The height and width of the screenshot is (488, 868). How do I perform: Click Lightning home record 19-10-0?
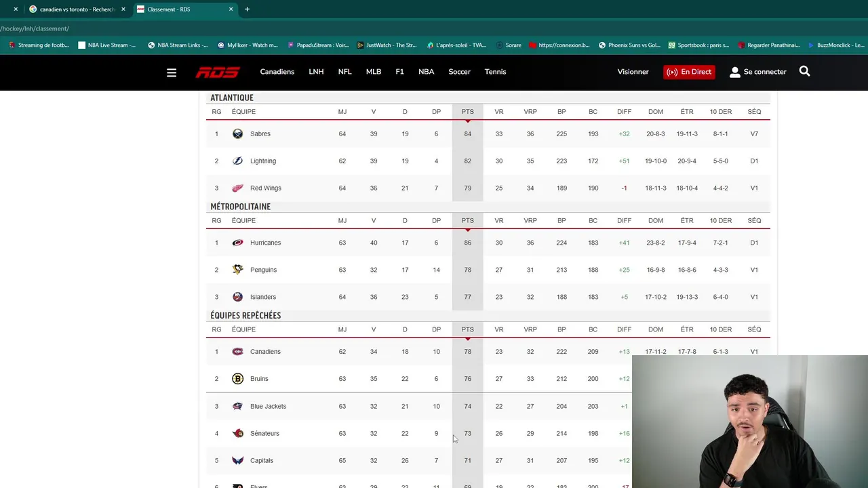(656, 161)
